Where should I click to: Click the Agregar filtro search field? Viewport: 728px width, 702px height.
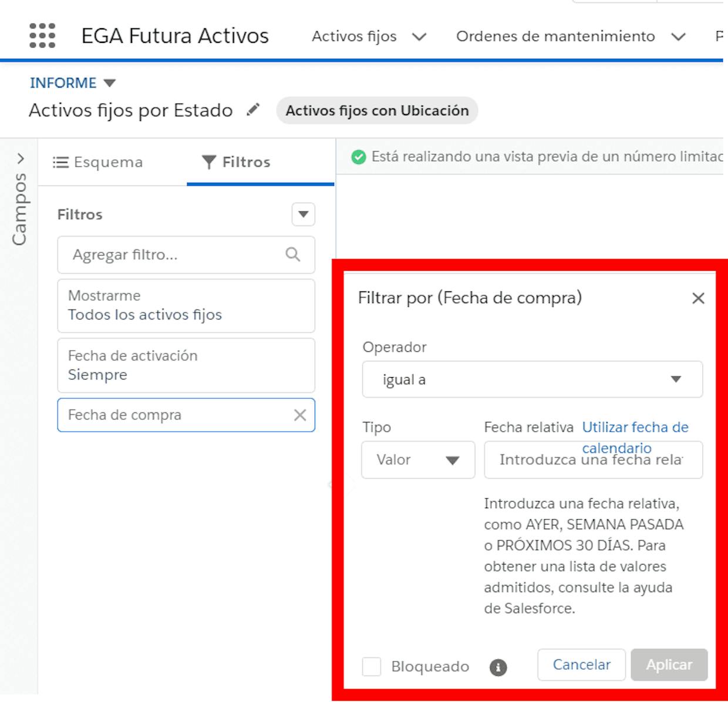186,254
